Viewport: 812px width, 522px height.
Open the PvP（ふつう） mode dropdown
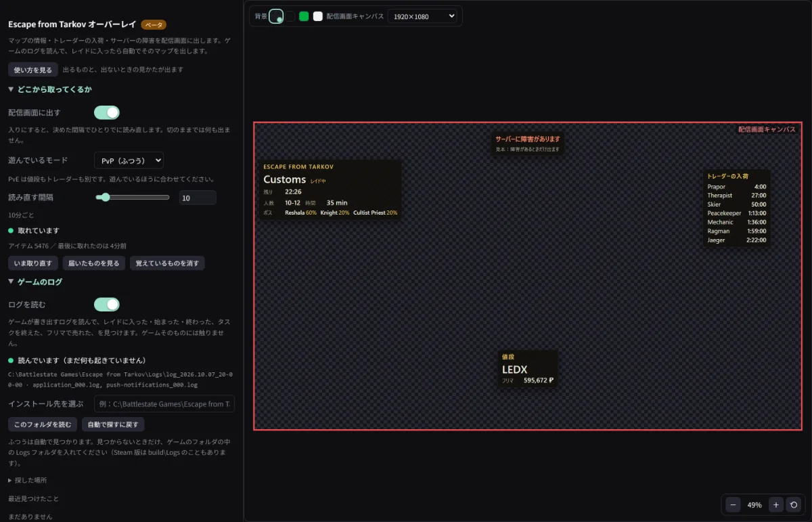pyautogui.click(x=129, y=160)
